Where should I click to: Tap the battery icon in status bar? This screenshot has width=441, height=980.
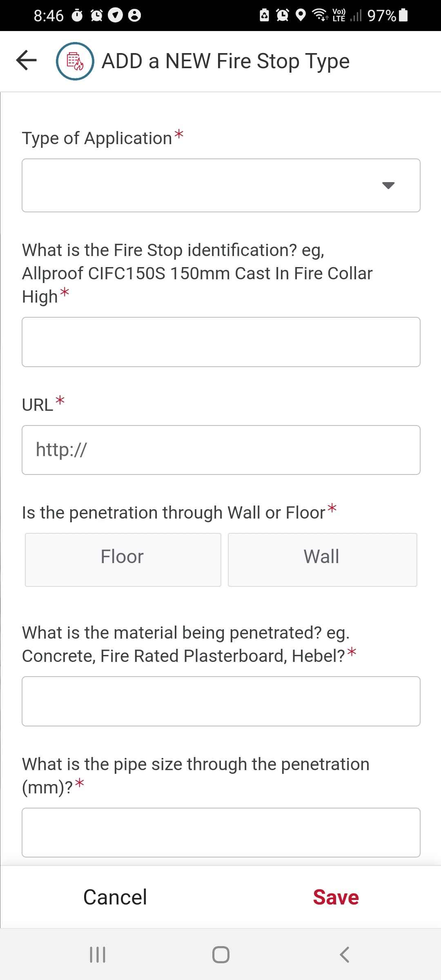point(403,15)
